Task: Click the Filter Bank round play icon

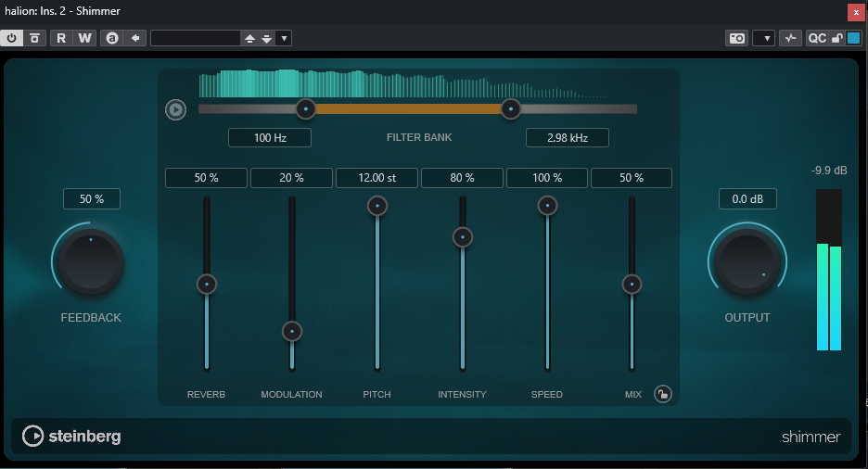Action: tap(175, 109)
